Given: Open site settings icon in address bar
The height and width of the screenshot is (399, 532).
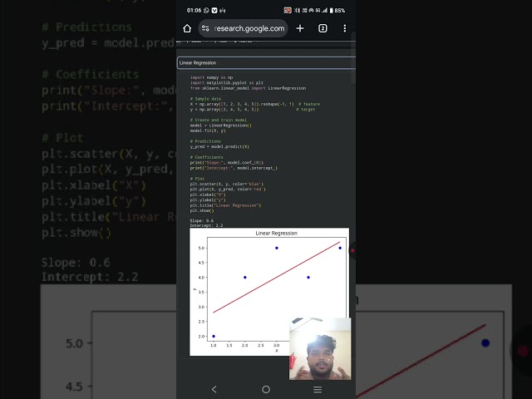Looking at the screenshot, I should [205, 28].
